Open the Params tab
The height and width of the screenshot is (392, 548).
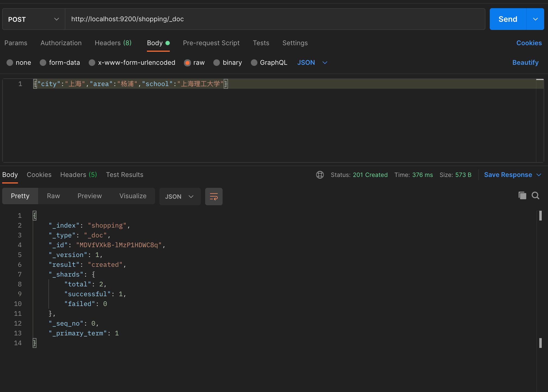pyautogui.click(x=16, y=43)
